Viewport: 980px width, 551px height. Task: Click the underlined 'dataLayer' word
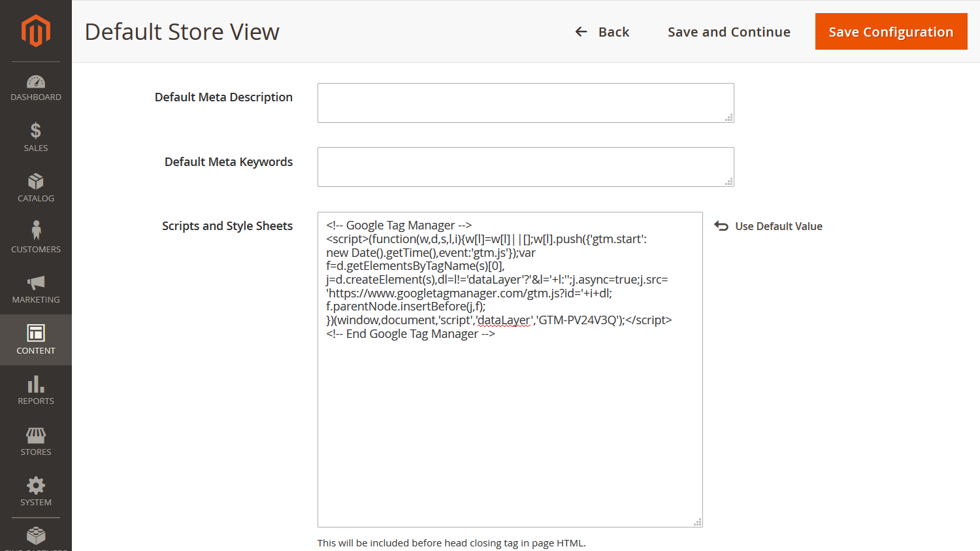click(504, 320)
